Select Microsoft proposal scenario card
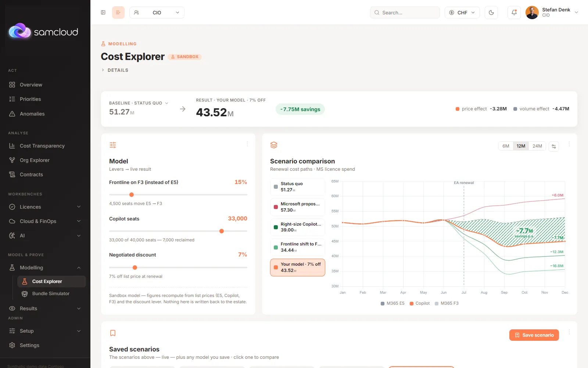This screenshot has width=588, height=368. pyautogui.click(x=298, y=207)
